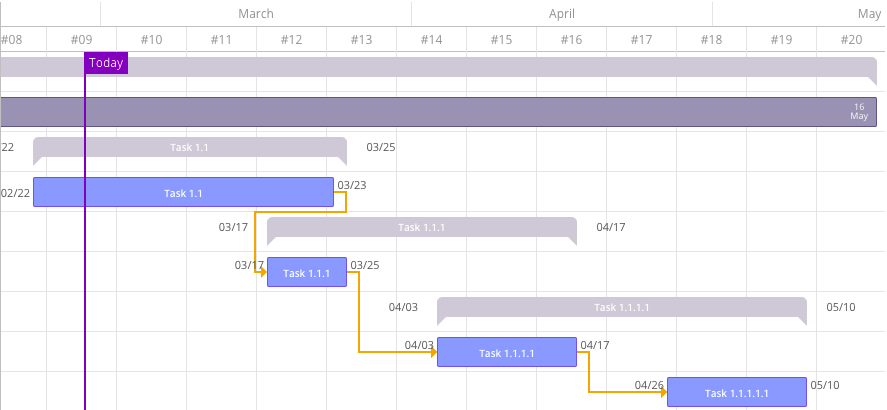
Task: Click week #18 column header
Action: (711, 39)
